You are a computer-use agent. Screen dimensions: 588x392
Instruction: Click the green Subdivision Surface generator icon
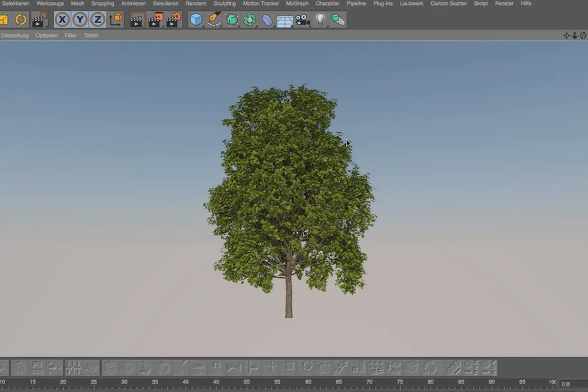point(232,20)
